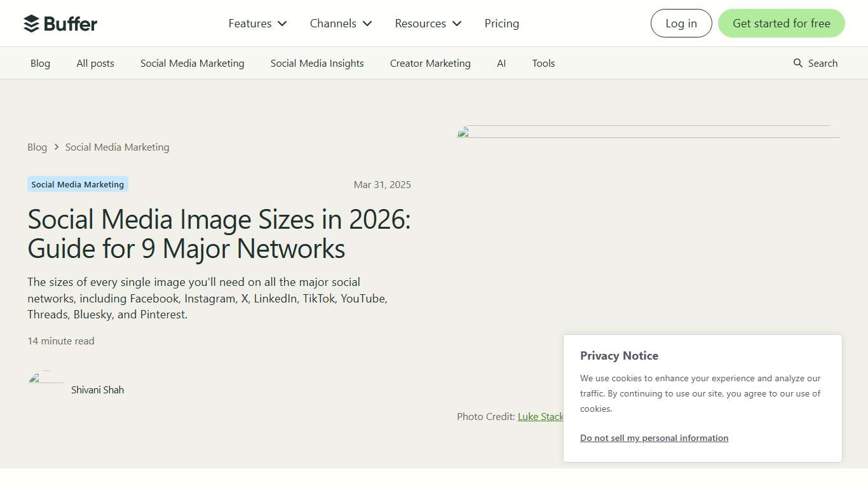Open the Social Media Marketing nav section
The image size is (868, 488).
tap(192, 63)
